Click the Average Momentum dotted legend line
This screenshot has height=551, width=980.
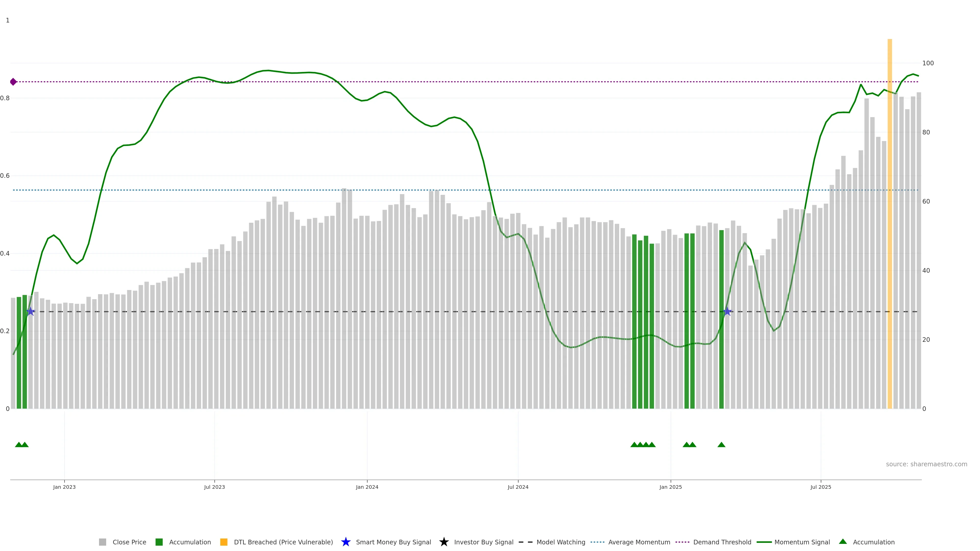pos(597,542)
